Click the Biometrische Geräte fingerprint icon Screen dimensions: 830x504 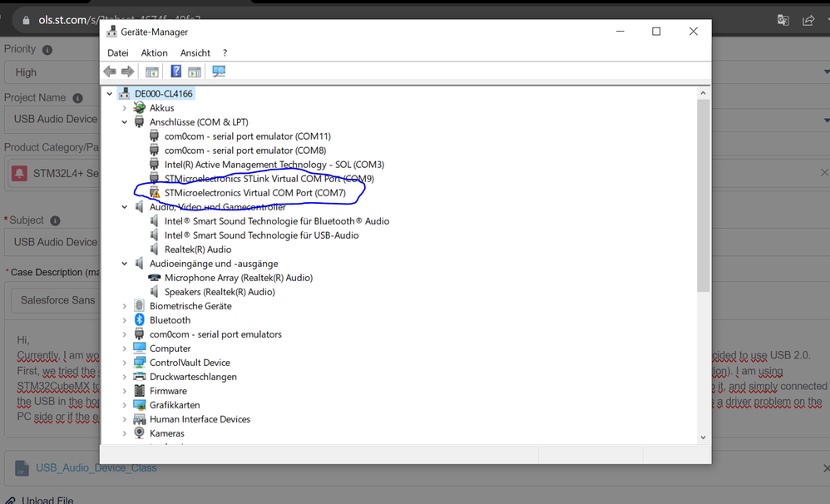(x=139, y=306)
